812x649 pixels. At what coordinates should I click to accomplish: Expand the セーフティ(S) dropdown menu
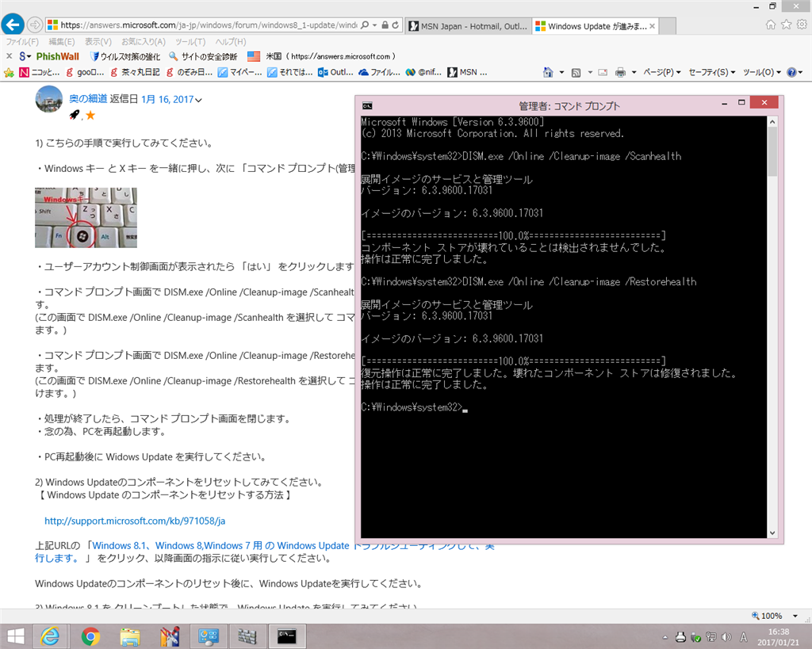click(x=711, y=72)
